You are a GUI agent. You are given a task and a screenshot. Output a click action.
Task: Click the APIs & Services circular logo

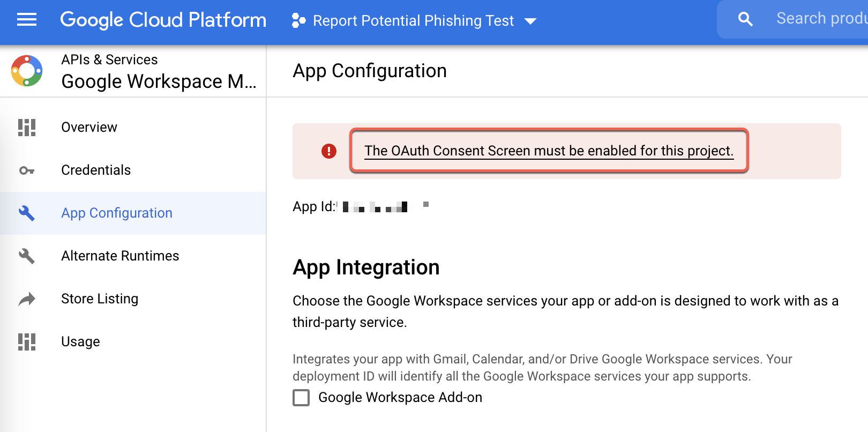[x=27, y=71]
